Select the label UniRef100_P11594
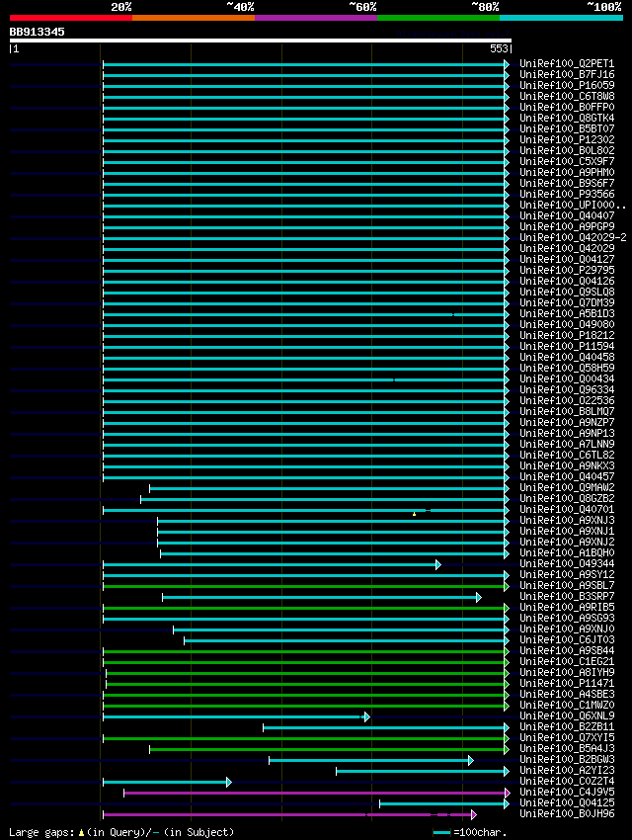Viewport: 632px width, 840px height. [x=567, y=346]
